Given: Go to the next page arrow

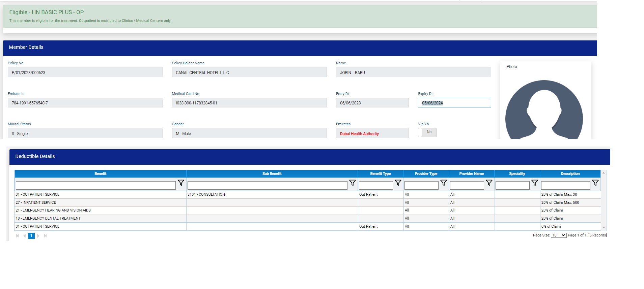Looking at the screenshot, I should click(x=38, y=236).
